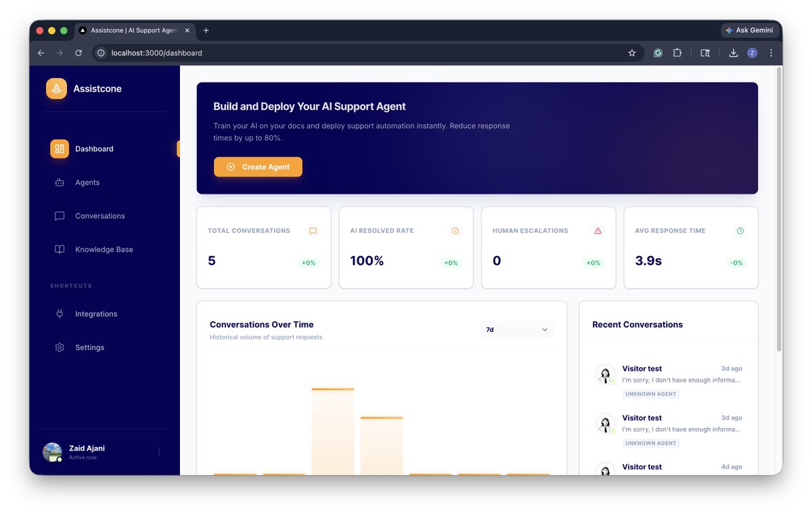This screenshot has height=514, width=812.
Task: Click the Create Agent button
Action: pyautogui.click(x=258, y=167)
